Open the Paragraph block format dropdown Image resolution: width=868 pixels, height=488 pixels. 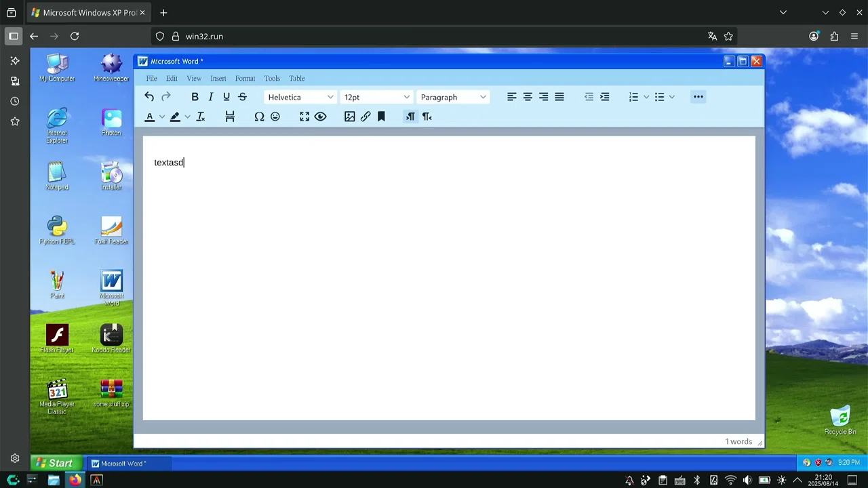pos(453,97)
